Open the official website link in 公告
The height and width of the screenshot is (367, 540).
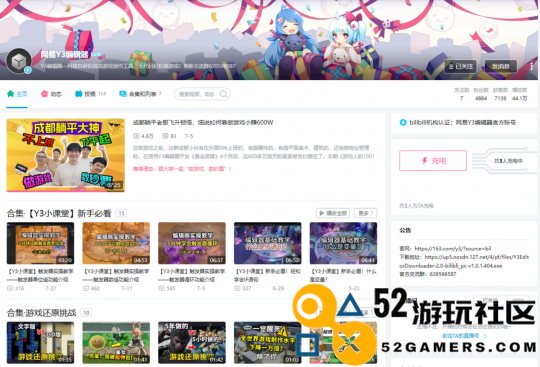point(453,249)
